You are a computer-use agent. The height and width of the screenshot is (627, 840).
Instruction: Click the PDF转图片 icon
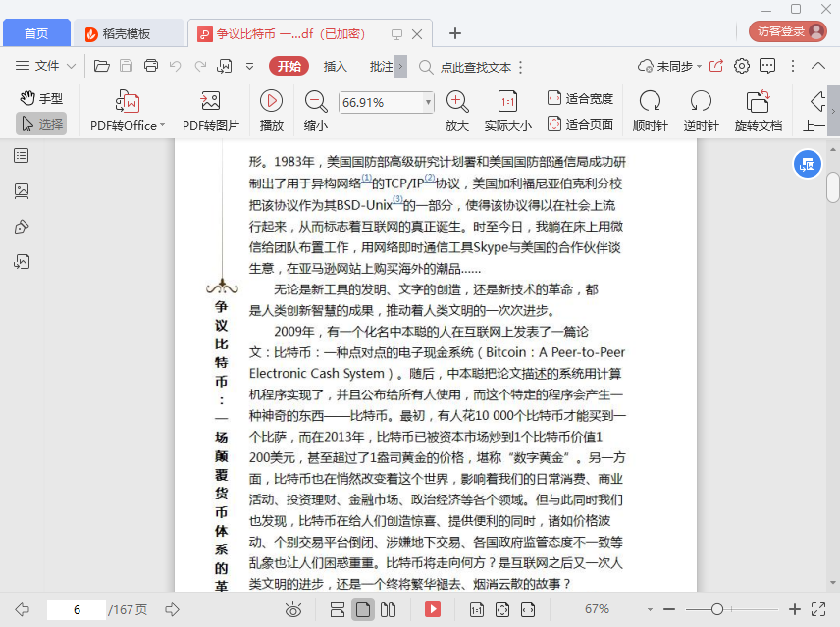[210, 101]
